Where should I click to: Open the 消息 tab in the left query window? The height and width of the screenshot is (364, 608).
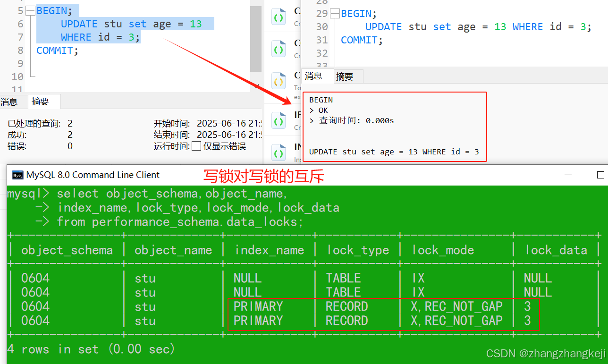pyautogui.click(x=9, y=102)
